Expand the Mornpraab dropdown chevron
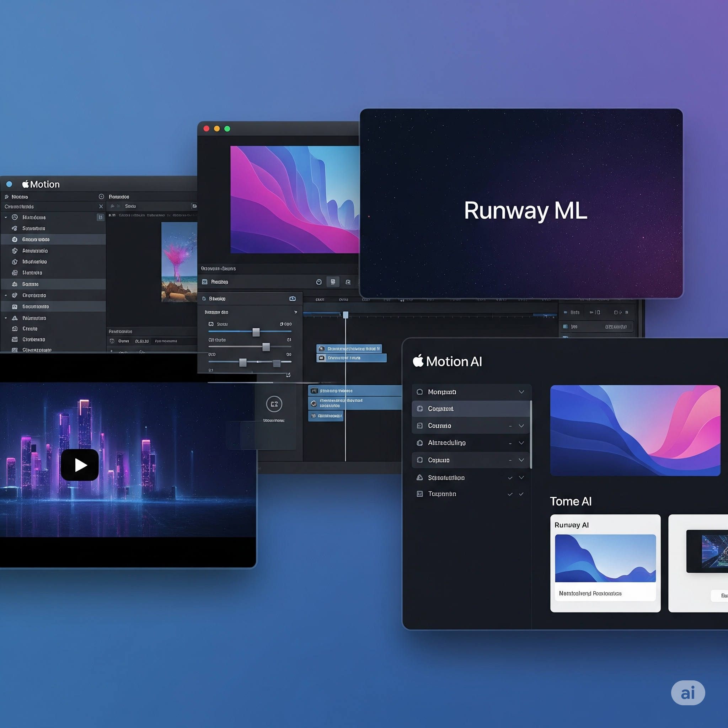Screen dimensions: 728x728 [x=521, y=392]
